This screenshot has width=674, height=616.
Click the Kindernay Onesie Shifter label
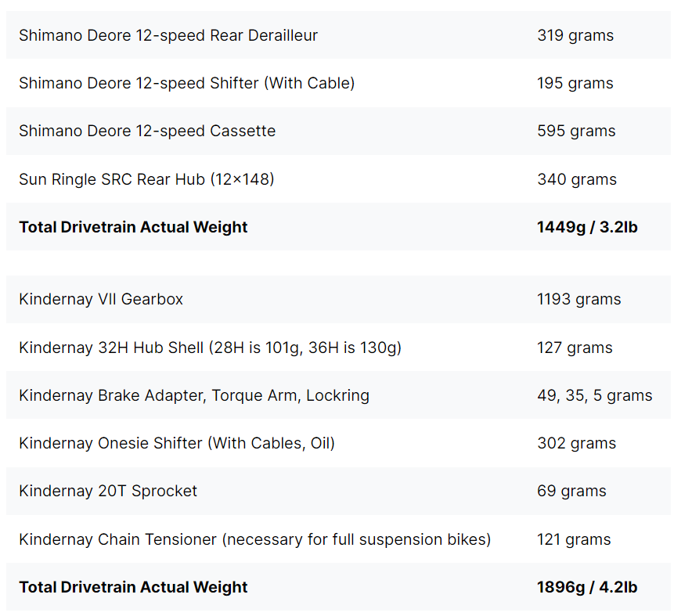point(177,443)
